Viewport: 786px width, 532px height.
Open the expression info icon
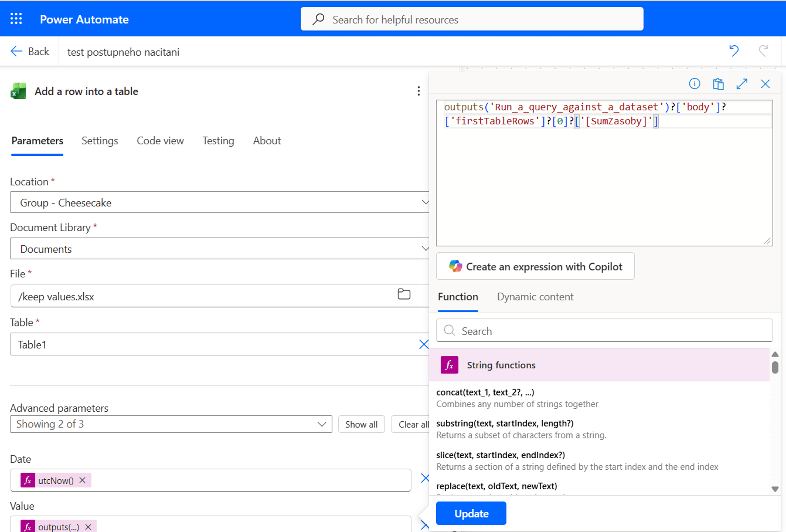click(x=695, y=84)
